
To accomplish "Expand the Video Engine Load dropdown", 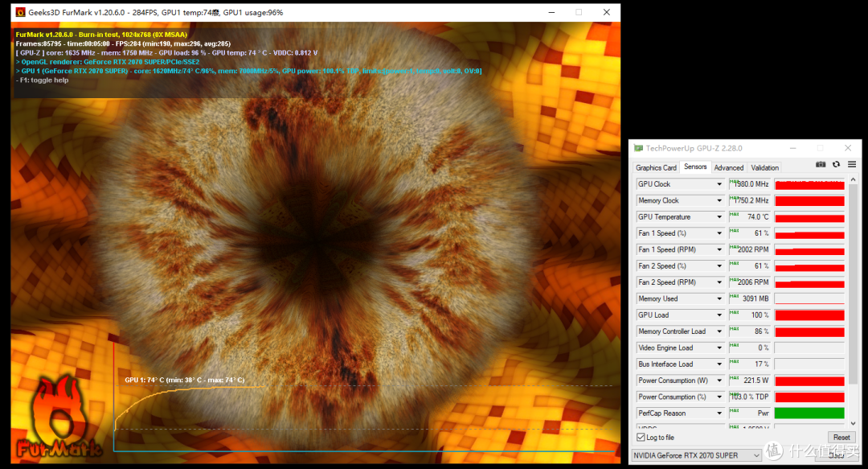I will tap(719, 348).
